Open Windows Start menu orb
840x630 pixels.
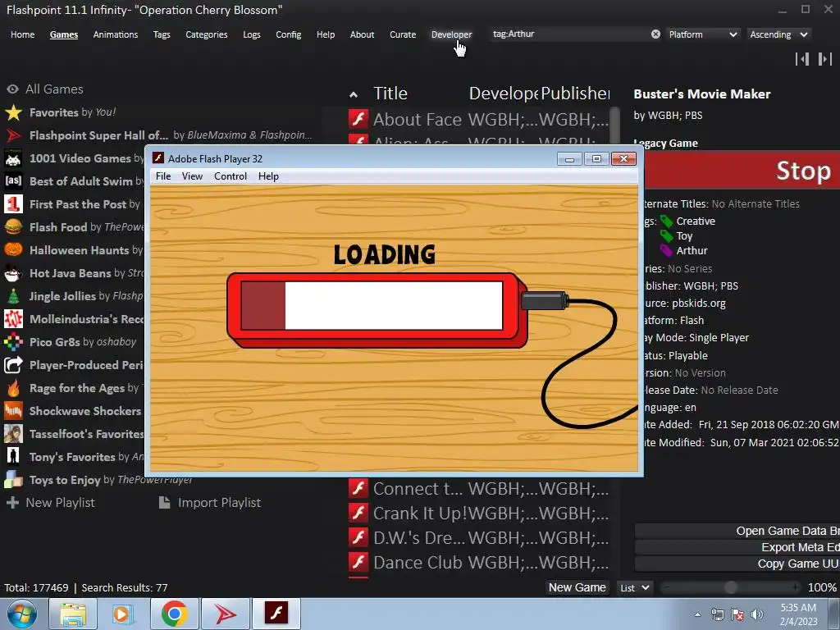(x=21, y=614)
